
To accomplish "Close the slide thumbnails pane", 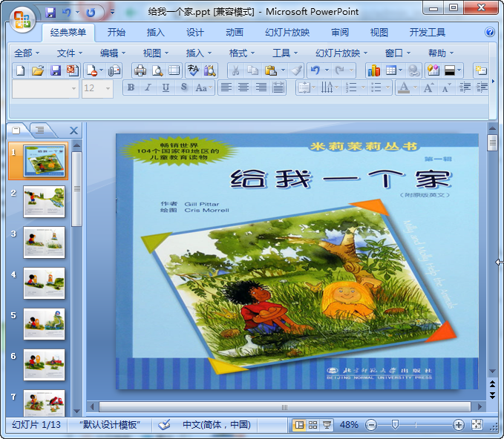I will pos(73,131).
